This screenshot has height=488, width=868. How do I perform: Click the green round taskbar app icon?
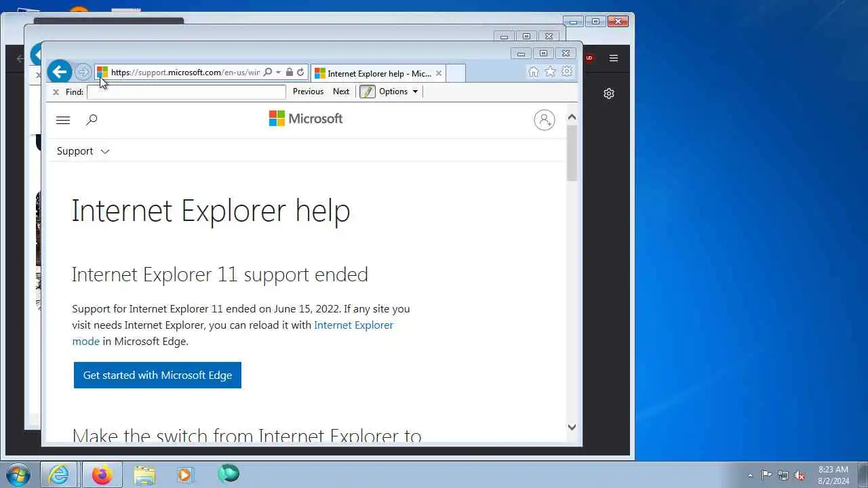pyautogui.click(x=229, y=474)
